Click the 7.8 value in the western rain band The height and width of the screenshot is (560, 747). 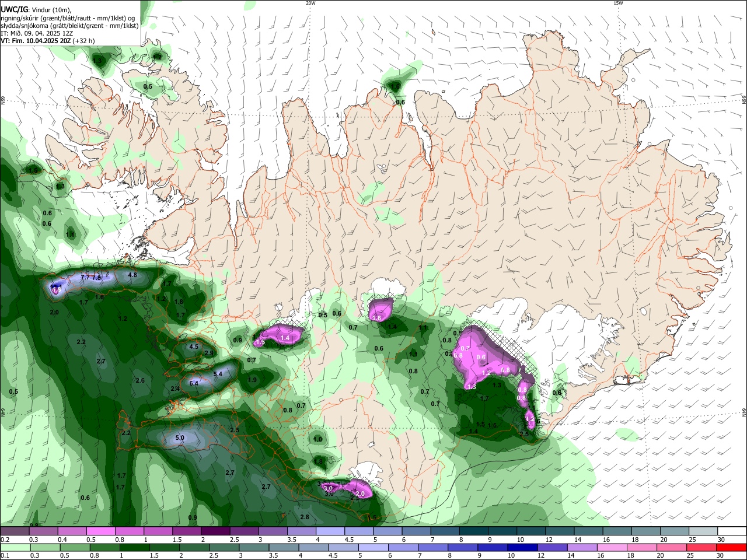pos(97,278)
